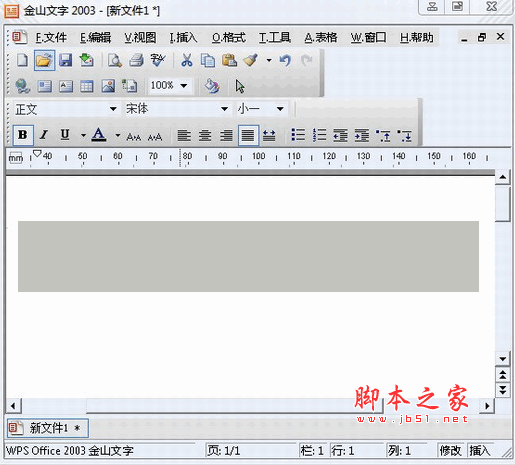This screenshot has width=515, height=465.
Task: Click the 新文件1 document tab
Action: point(48,428)
